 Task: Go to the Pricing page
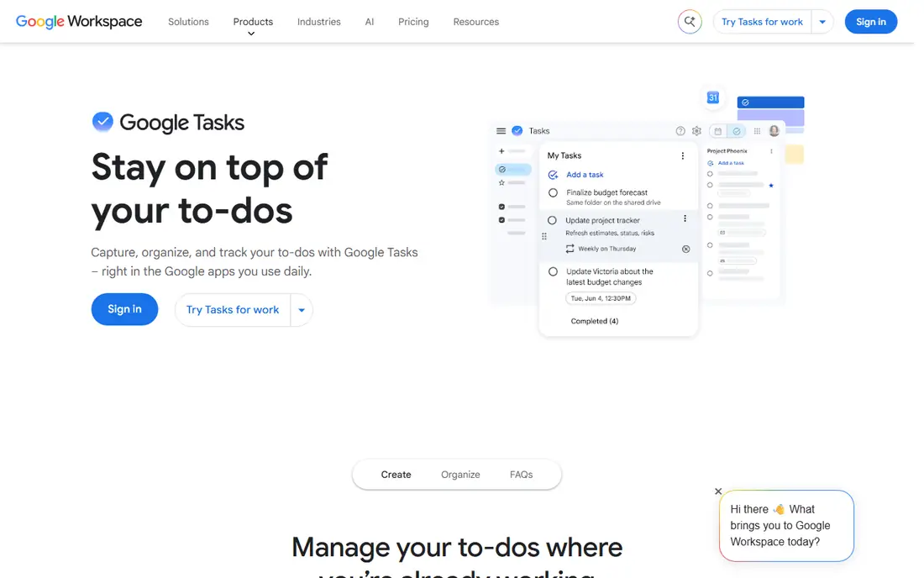tap(413, 22)
